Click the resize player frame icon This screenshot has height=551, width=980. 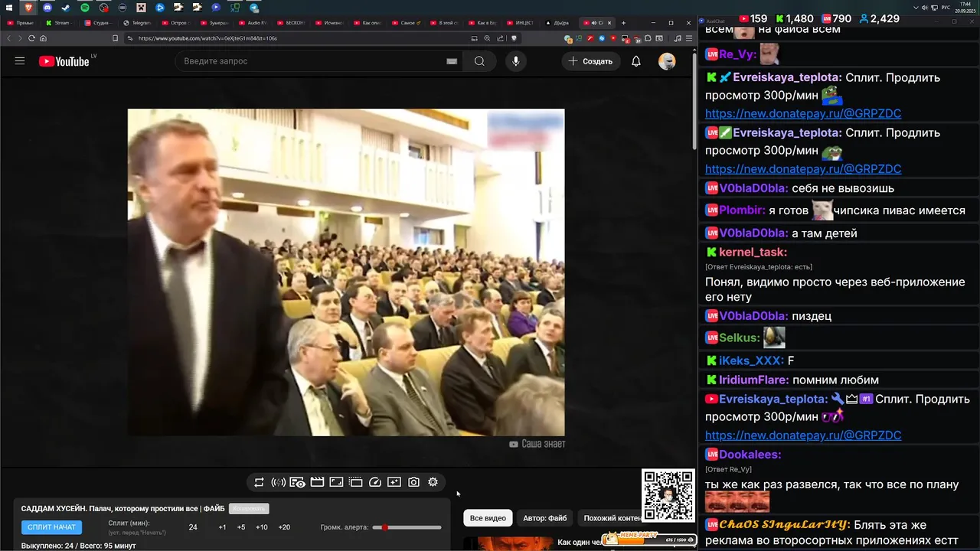(336, 482)
